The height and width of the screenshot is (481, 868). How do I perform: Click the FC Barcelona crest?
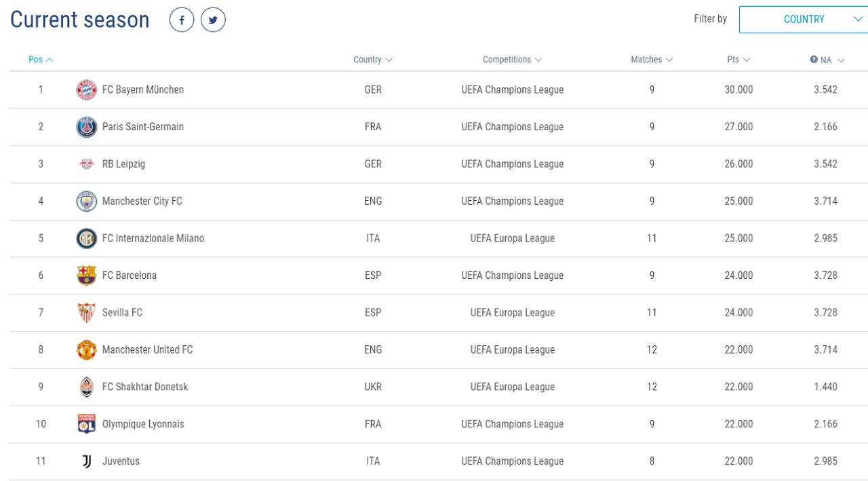point(86,275)
